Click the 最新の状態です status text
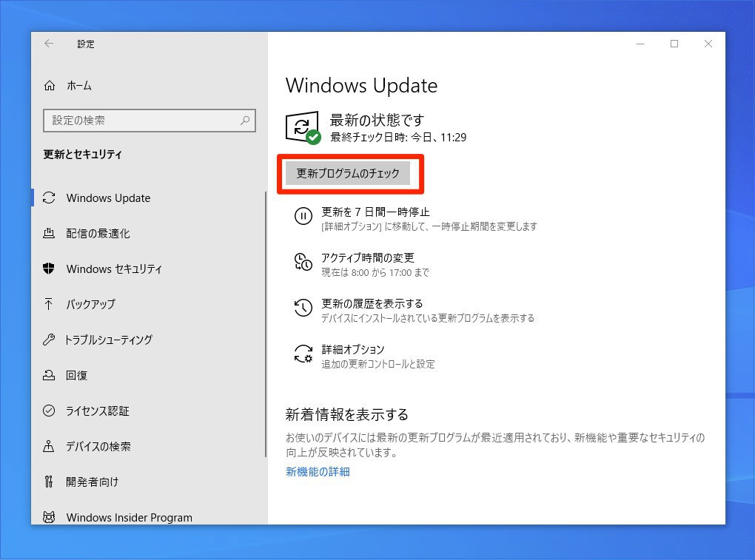The height and width of the screenshot is (560, 755). tap(377, 120)
